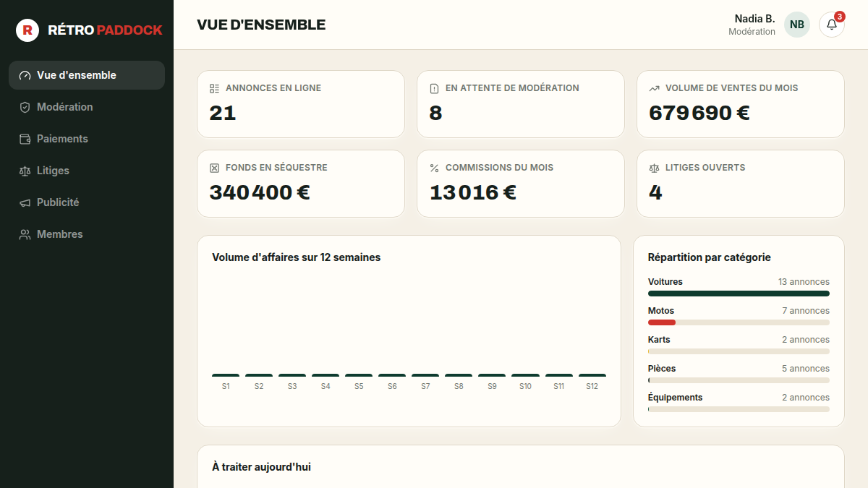Click the scales icon beside Litiges in sidebar
This screenshot has width=868, height=488.
tap(25, 171)
